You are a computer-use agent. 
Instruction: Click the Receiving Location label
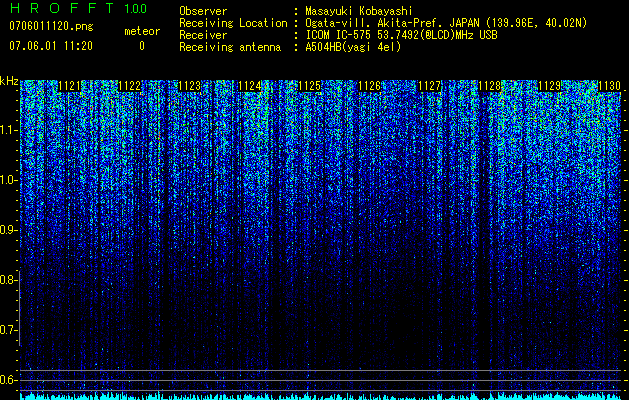tap(233, 23)
